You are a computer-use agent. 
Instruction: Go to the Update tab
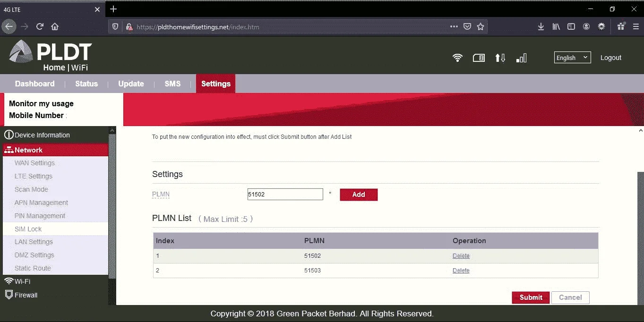(x=131, y=84)
